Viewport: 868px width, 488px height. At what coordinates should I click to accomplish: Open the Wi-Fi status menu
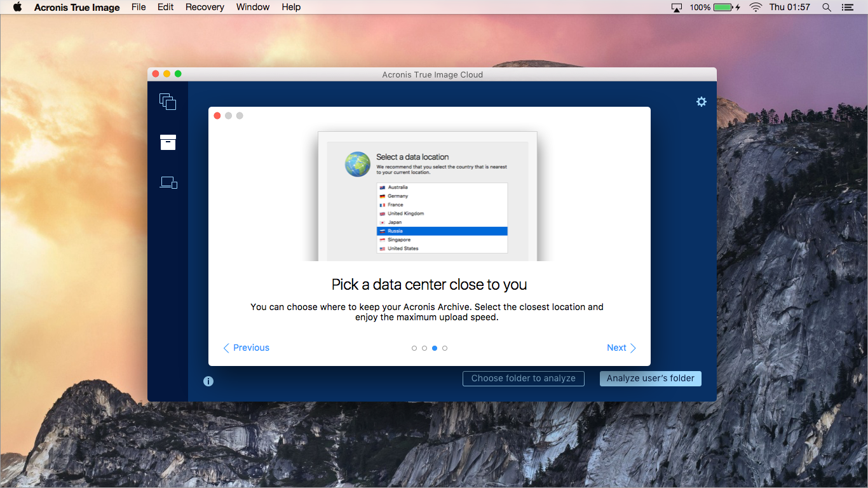coord(756,7)
